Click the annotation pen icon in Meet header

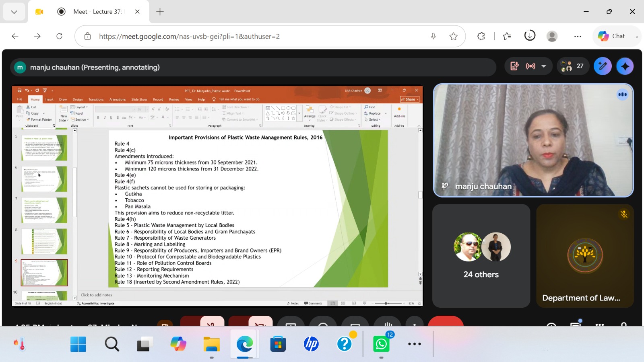coord(603,66)
